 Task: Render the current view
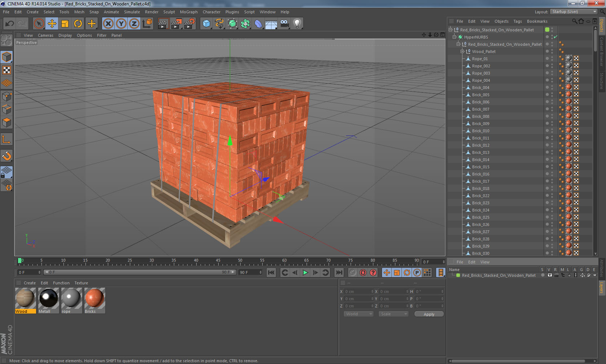pos(163,24)
